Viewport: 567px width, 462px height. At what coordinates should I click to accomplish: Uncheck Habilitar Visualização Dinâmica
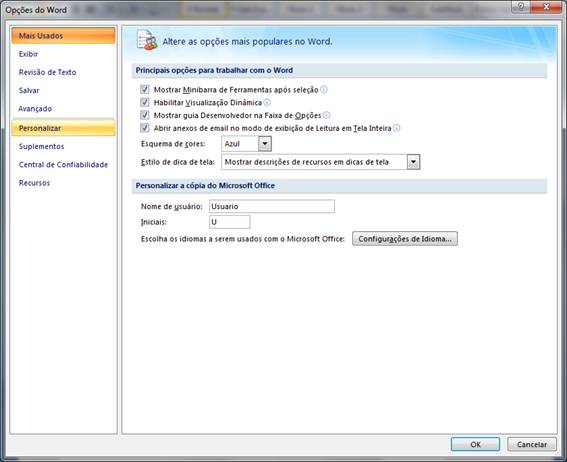click(x=145, y=102)
